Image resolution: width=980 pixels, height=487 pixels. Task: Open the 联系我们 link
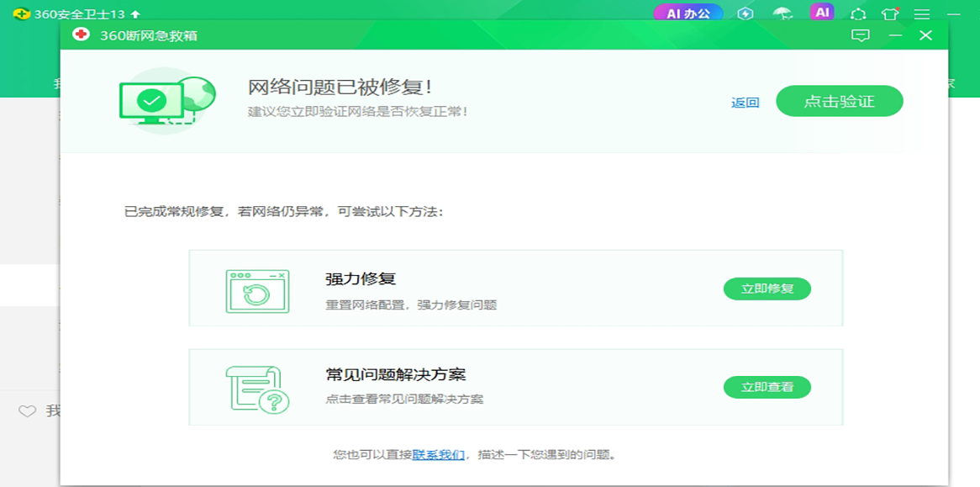click(x=438, y=454)
